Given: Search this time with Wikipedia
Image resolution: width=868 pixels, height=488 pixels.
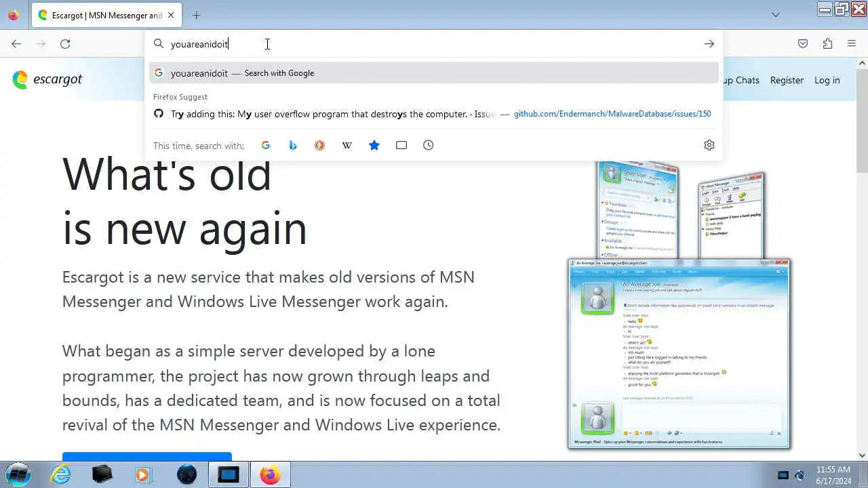Looking at the screenshot, I should click(x=347, y=145).
